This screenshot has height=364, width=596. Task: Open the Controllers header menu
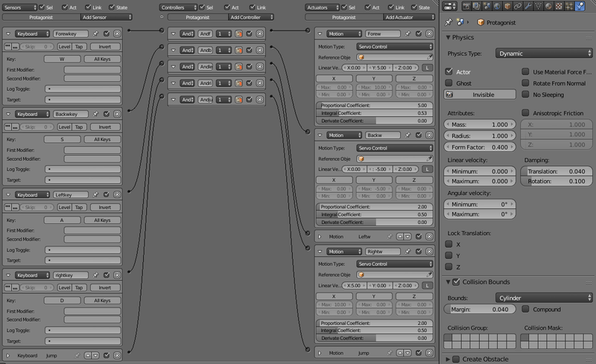[x=178, y=7]
